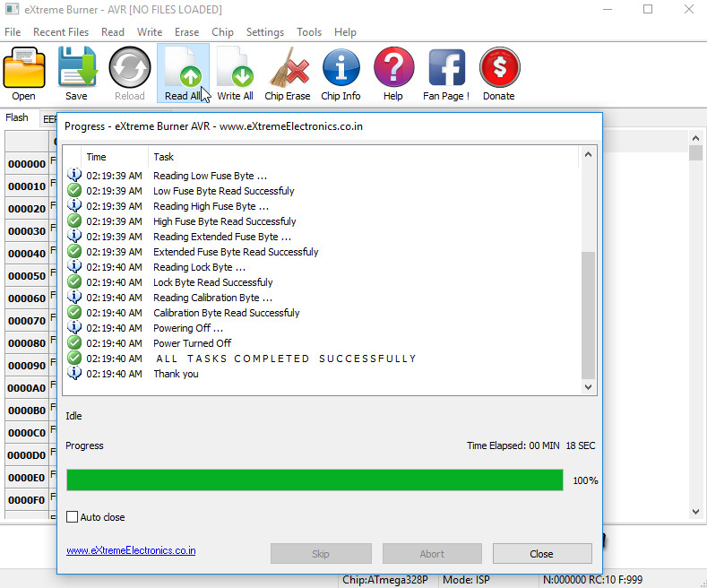Click info icon beside Reading Low Fuse Byte
Screen dimensions: 707x588
click(74, 175)
